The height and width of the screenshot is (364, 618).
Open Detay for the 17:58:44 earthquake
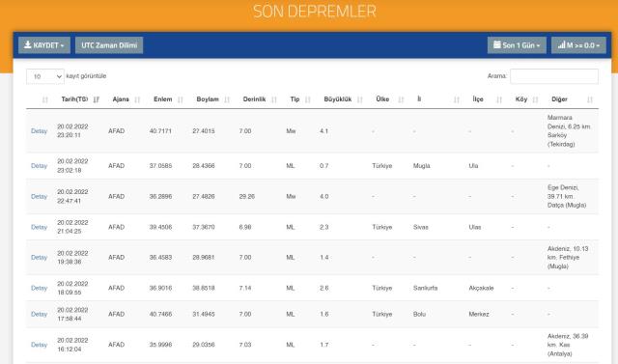coord(39,315)
